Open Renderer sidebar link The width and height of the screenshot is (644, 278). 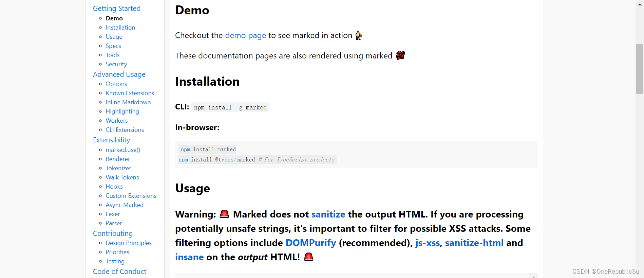click(x=118, y=159)
